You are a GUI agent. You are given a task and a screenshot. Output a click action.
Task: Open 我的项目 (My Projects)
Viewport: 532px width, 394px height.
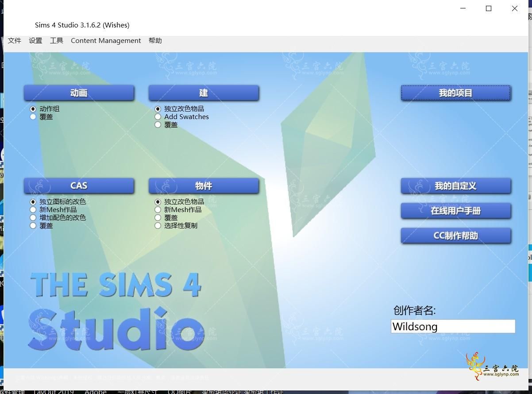pos(456,93)
